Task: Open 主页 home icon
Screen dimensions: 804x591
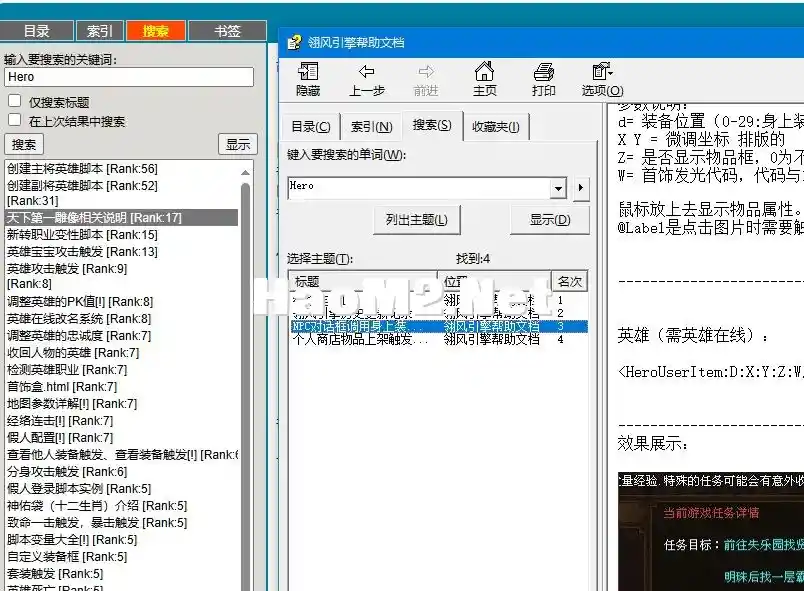Action: [484, 71]
